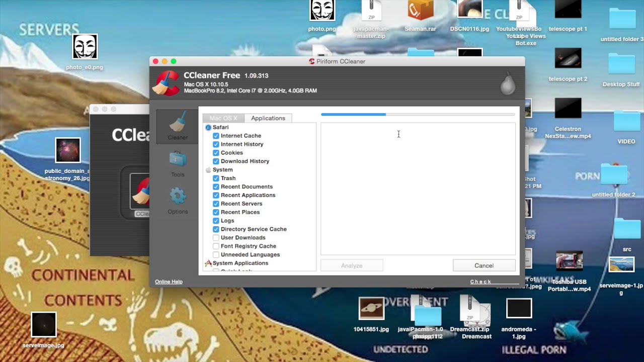Select photo_e0.png mask icon on desktop
Viewport: 644px width, 362px height.
point(85,47)
